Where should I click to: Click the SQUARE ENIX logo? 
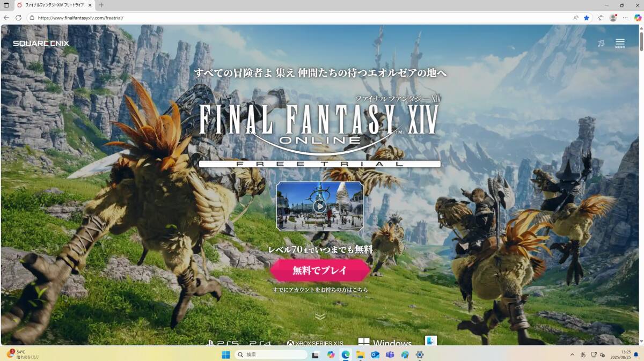point(41,43)
